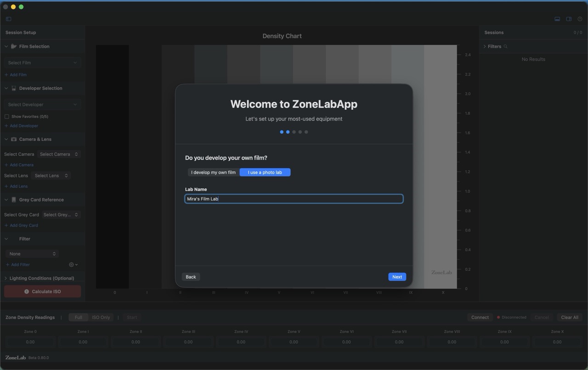
Task: Open the Select Lens dropdown
Action: click(x=51, y=175)
